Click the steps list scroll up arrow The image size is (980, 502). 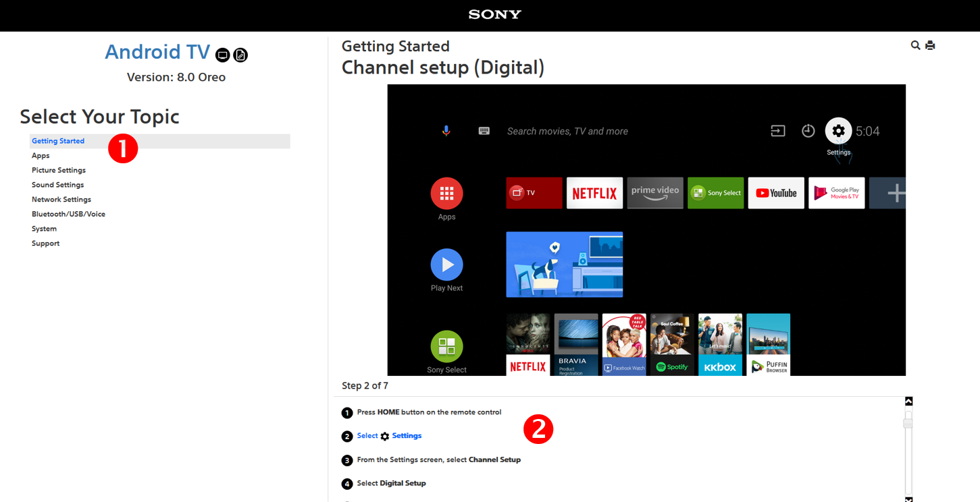click(908, 401)
